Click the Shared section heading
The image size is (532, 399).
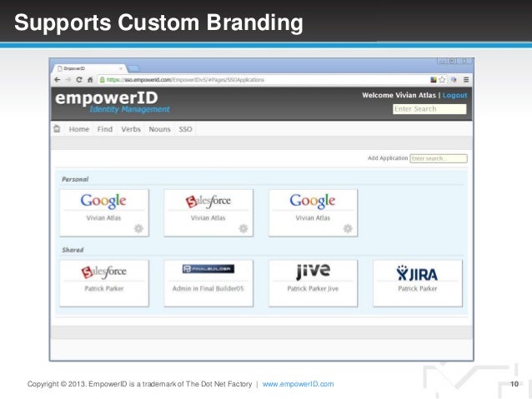click(73, 250)
